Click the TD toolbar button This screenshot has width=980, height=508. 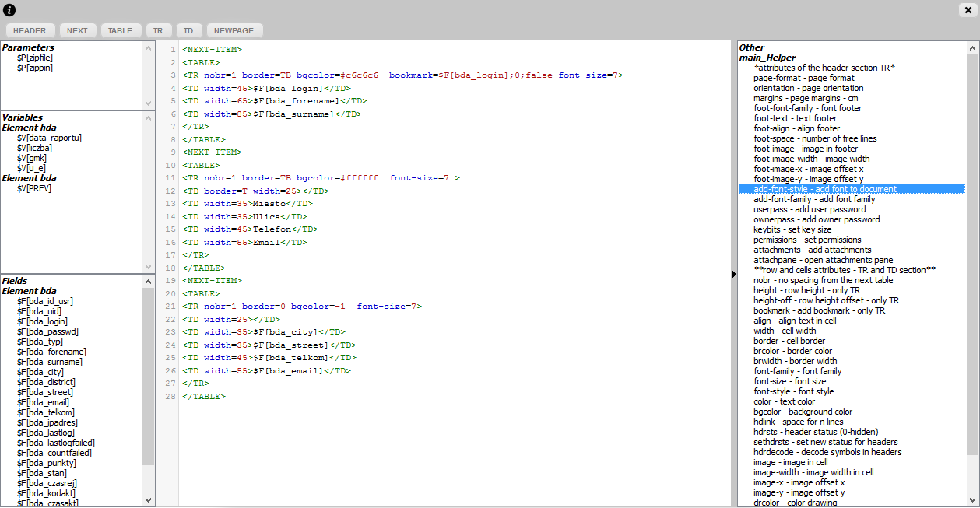(x=188, y=31)
